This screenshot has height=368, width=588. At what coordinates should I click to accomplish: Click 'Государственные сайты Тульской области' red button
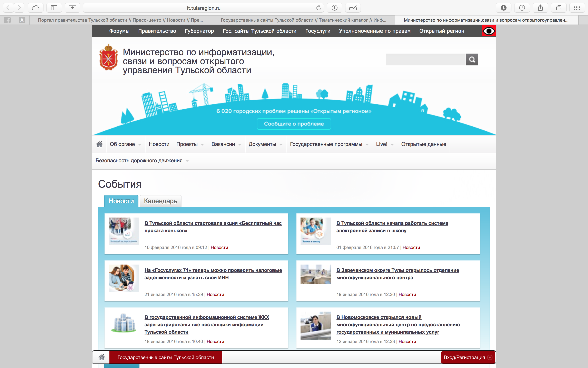(x=166, y=357)
